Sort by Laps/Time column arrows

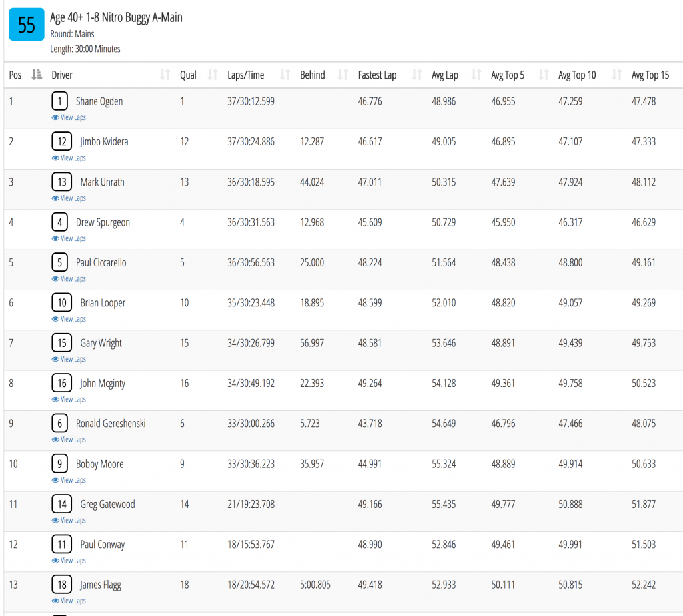pos(285,75)
